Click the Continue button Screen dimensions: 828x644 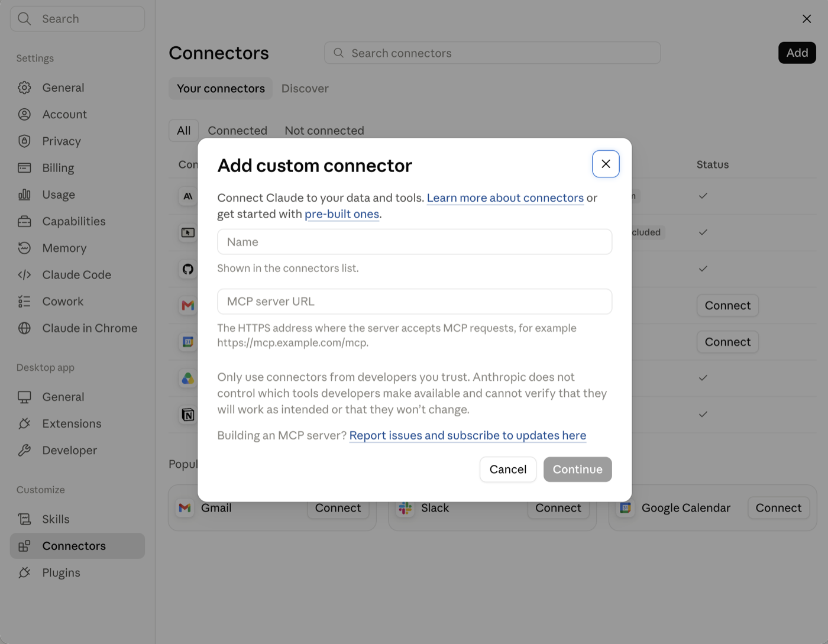click(578, 470)
